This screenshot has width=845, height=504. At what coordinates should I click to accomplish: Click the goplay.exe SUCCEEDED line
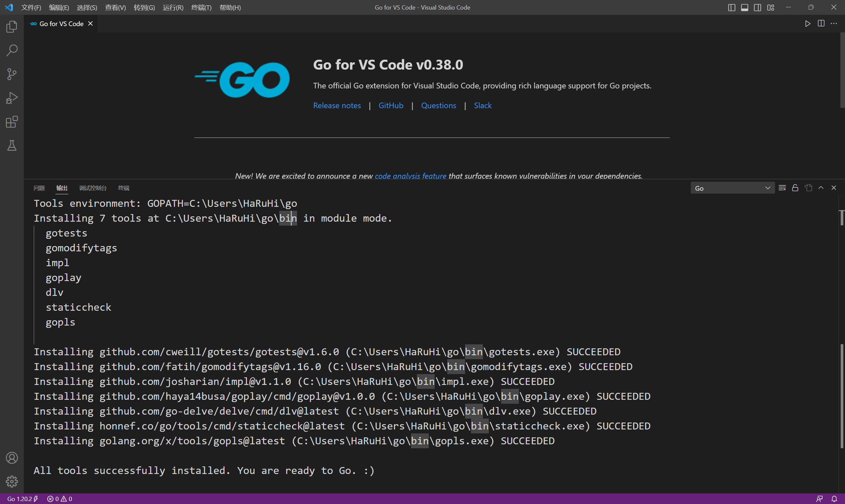point(342,396)
